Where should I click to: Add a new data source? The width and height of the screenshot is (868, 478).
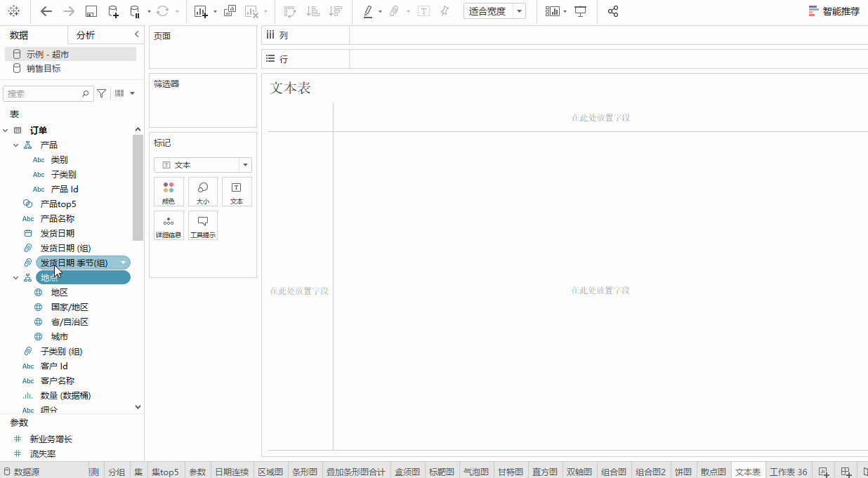coord(113,11)
